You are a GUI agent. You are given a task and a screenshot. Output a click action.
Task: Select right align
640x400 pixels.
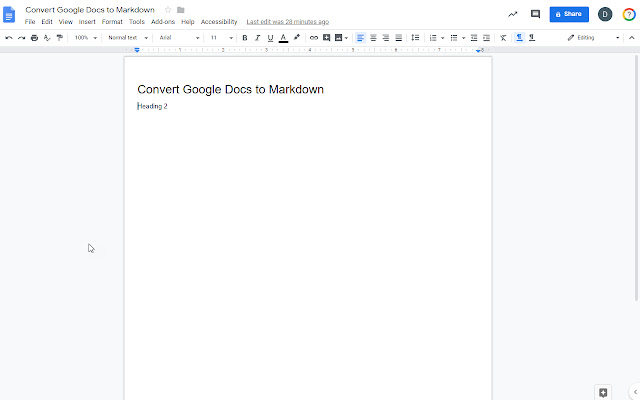click(x=386, y=38)
